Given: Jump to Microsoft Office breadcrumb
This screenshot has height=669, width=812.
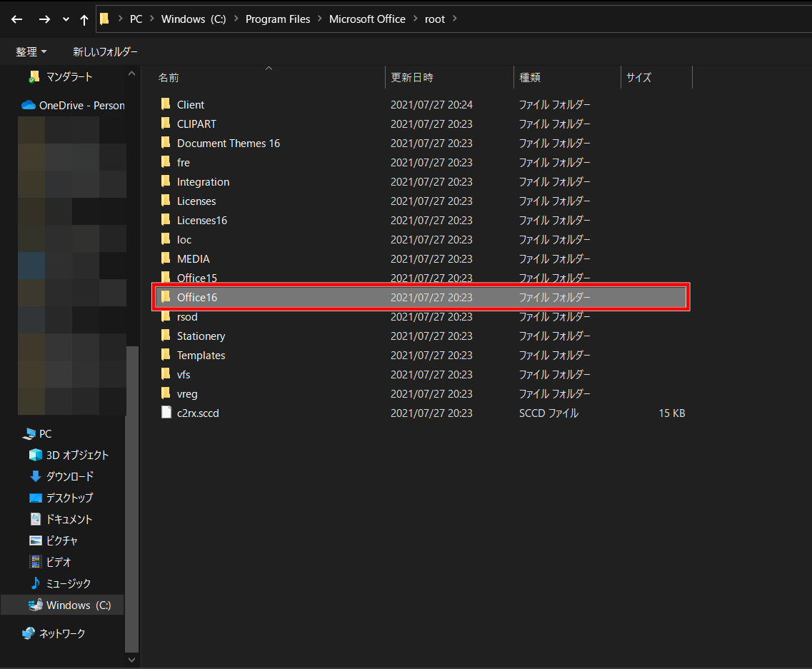Looking at the screenshot, I should 367,19.
